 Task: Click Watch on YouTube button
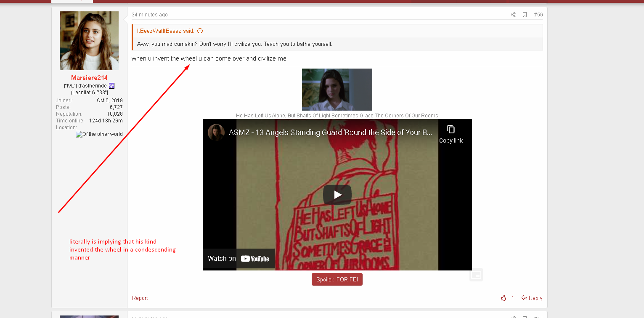[239, 259]
